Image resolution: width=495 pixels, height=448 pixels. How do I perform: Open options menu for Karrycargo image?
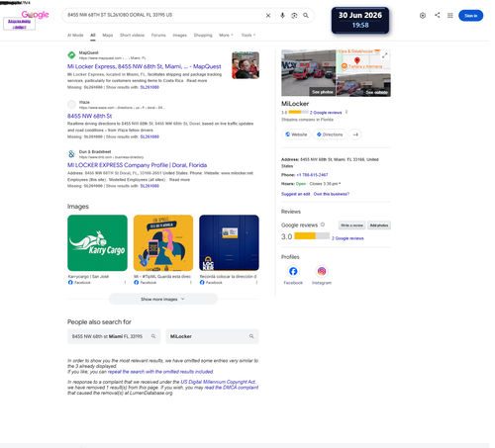pyautogui.click(x=125, y=283)
